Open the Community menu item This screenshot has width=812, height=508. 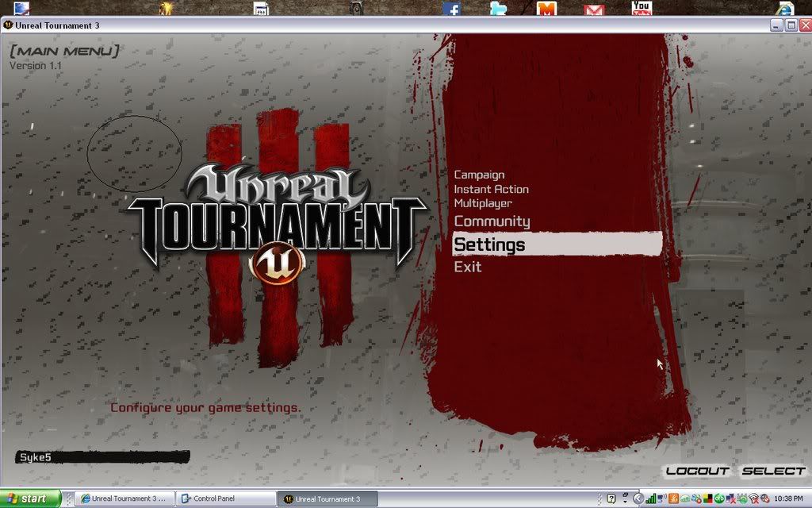point(492,221)
